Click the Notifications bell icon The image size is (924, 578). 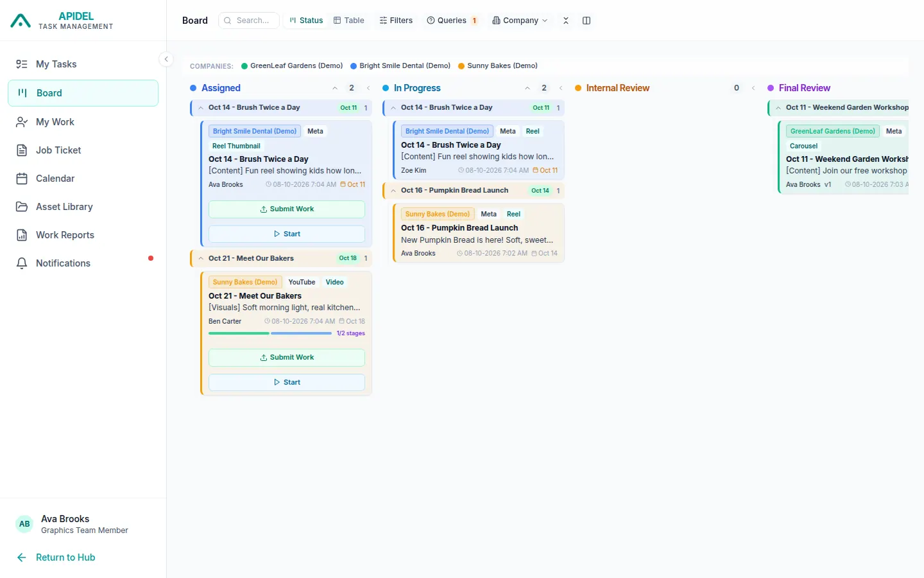tap(22, 263)
